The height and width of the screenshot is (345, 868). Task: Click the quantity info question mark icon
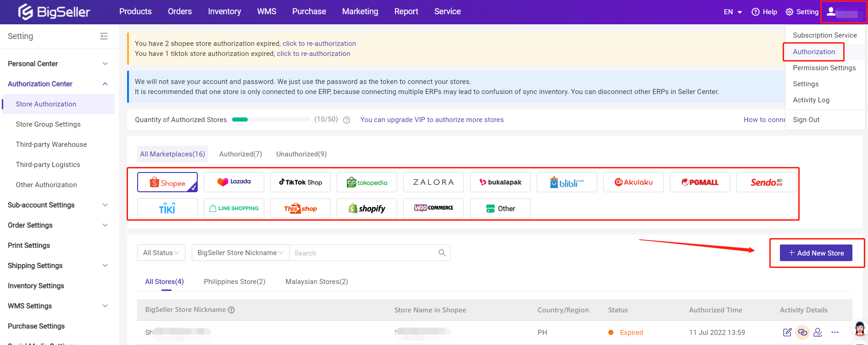coord(347,120)
